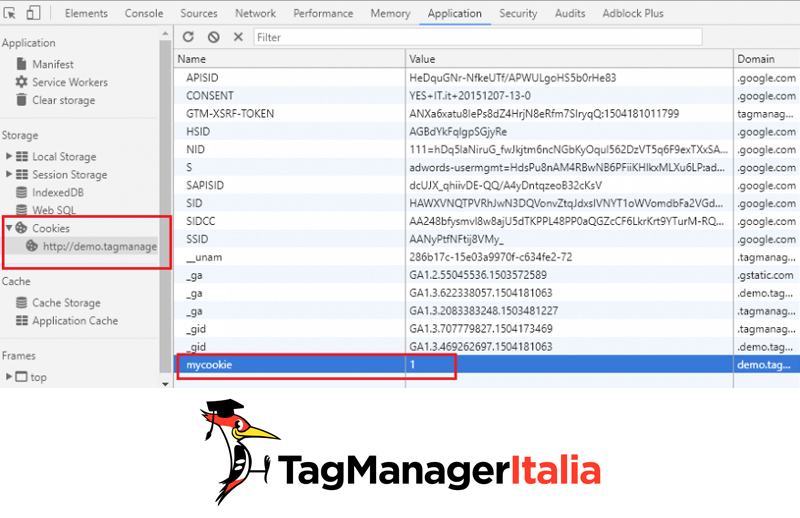Image resolution: width=800 pixels, height=518 pixels.
Task: Select the NID cookie row
Action: click(x=487, y=149)
